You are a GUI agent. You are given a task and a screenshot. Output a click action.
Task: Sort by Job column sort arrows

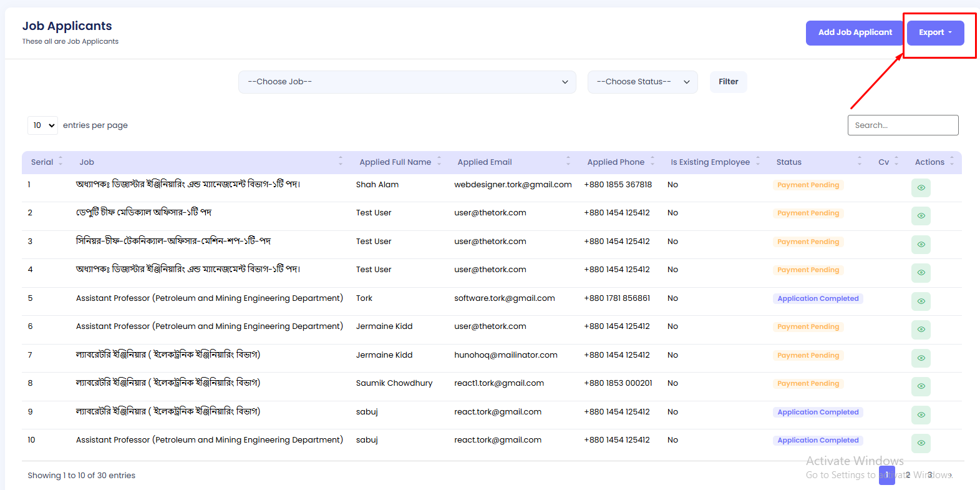(x=341, y=162)
